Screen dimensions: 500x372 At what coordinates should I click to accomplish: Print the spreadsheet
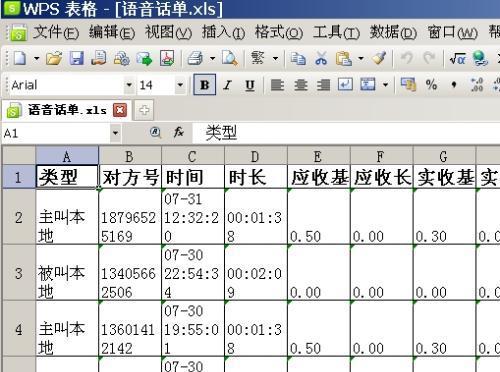click(x=195, y=59)
